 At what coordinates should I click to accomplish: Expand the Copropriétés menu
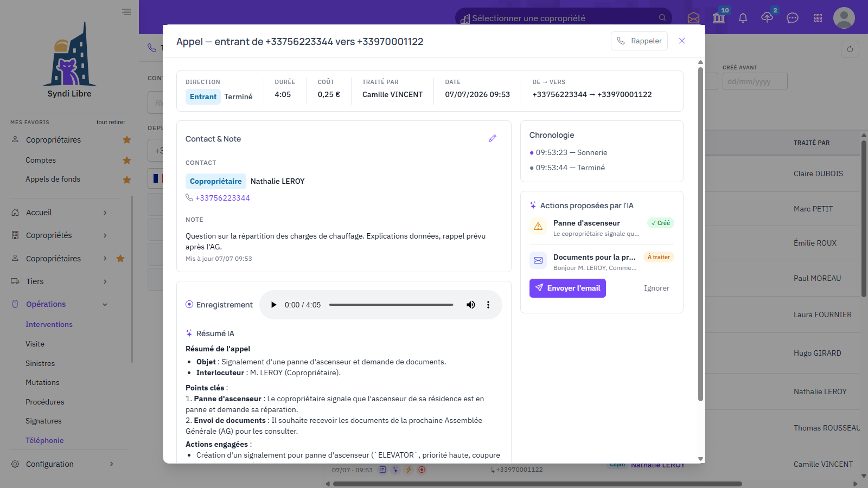point(60,235)
